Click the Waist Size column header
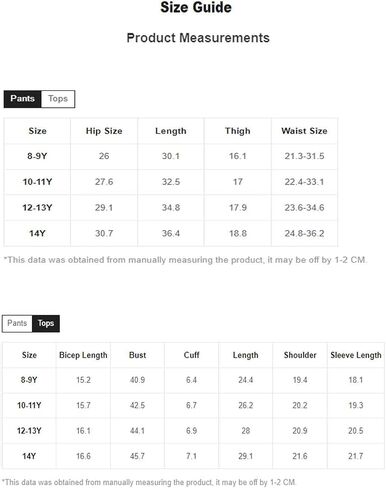The width and height of the screenshot is (386, 488). click(x=304, y=131)
